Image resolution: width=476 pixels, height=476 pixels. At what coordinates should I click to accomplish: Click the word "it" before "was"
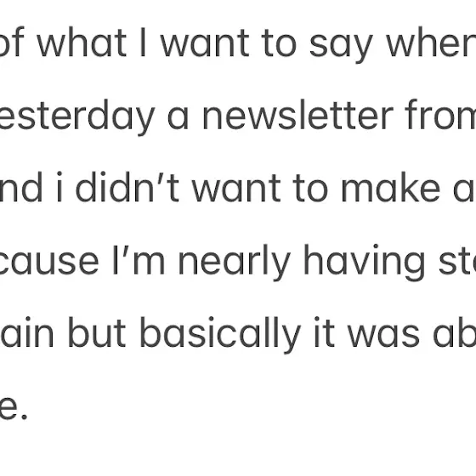tap(325, 332)
